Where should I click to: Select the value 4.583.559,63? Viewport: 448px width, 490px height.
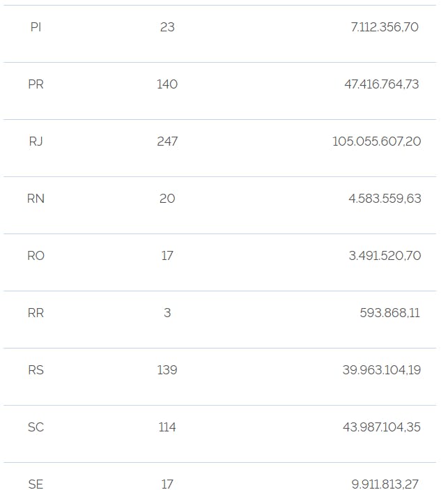pos(385,199)
